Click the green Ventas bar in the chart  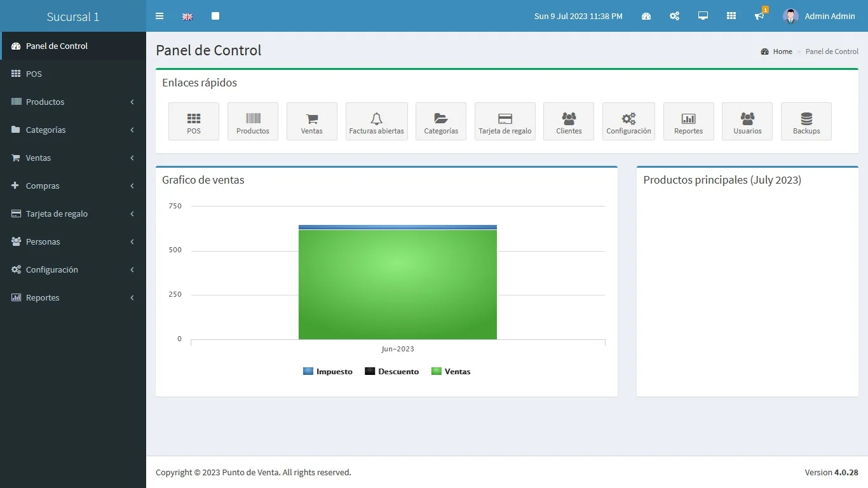(397, 284)
